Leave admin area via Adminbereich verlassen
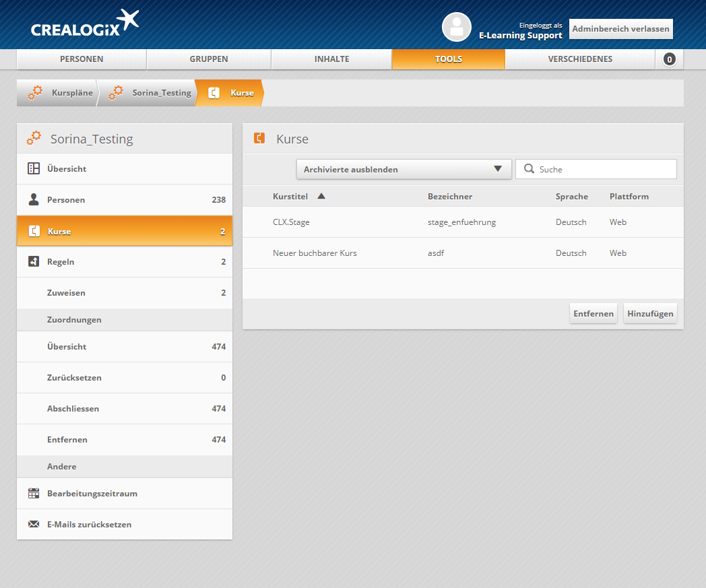706x588 pixels. point(620,29)
